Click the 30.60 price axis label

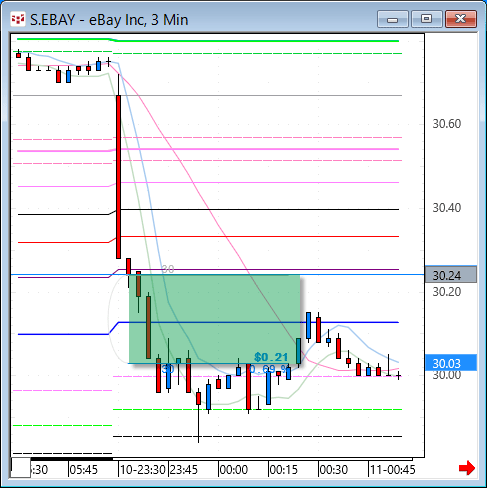tap(447, 124)
